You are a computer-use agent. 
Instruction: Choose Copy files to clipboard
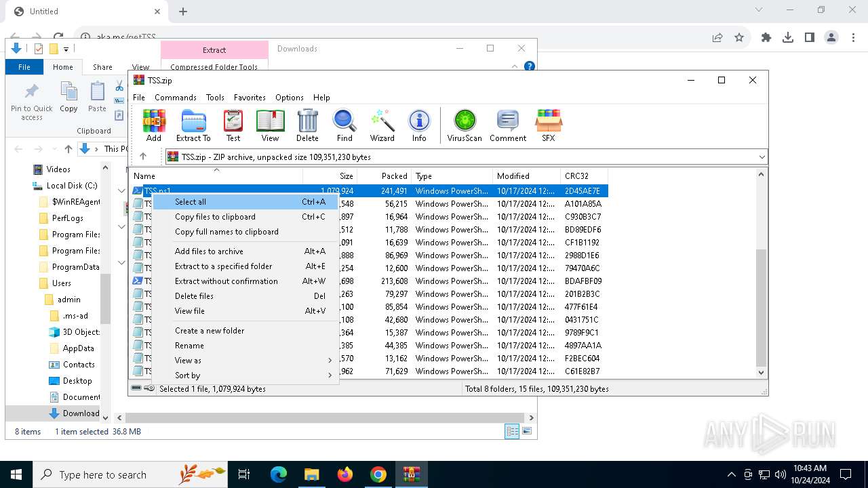(x=244, y=216)
